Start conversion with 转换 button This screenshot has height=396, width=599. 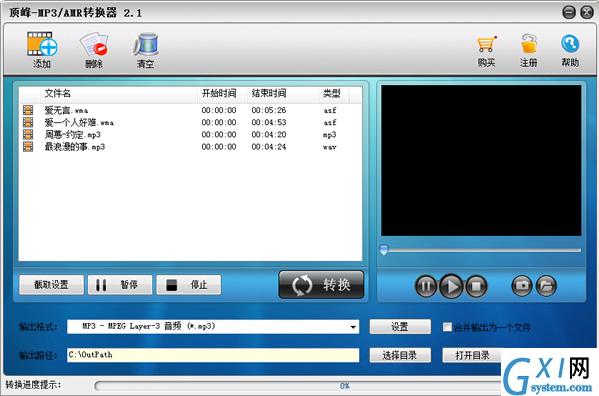321,285
